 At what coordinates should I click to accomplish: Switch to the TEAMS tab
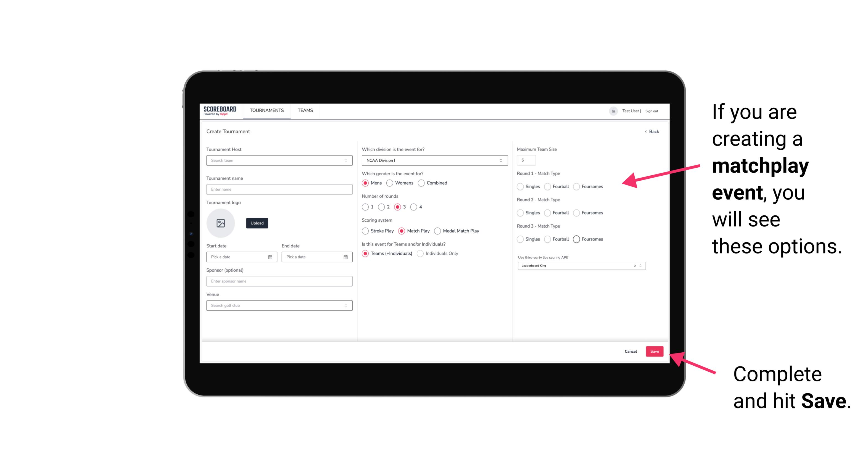(305, 111)
